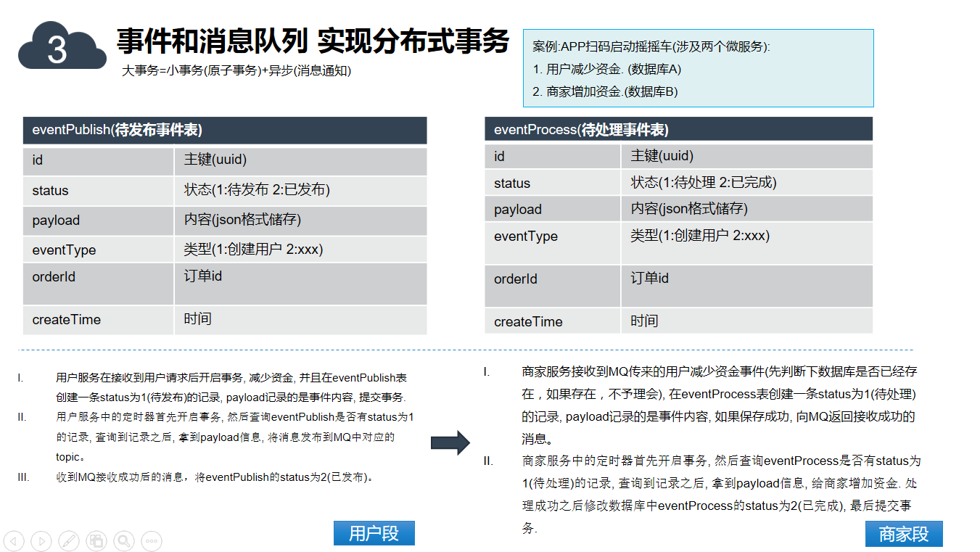Image resolution: width=980 pixels, height=552 pixels.
Task: Click createTime cell in eventPublish table
Action: pyautogui.click(x=98, y=320)
